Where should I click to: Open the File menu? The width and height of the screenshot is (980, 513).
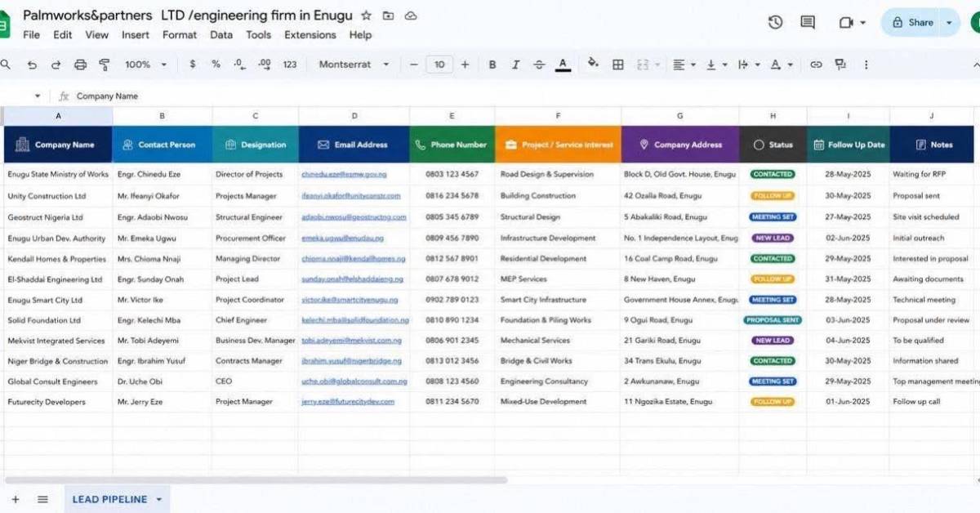coord(31,35)
